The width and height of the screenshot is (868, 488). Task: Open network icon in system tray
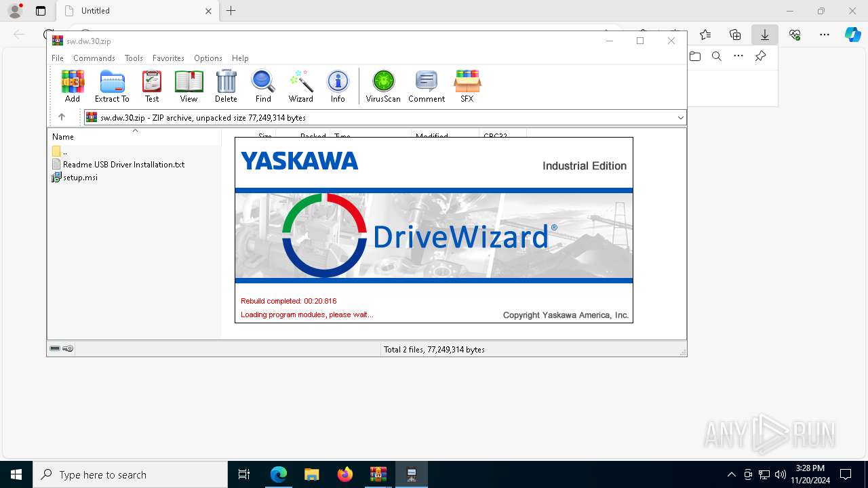764,474
